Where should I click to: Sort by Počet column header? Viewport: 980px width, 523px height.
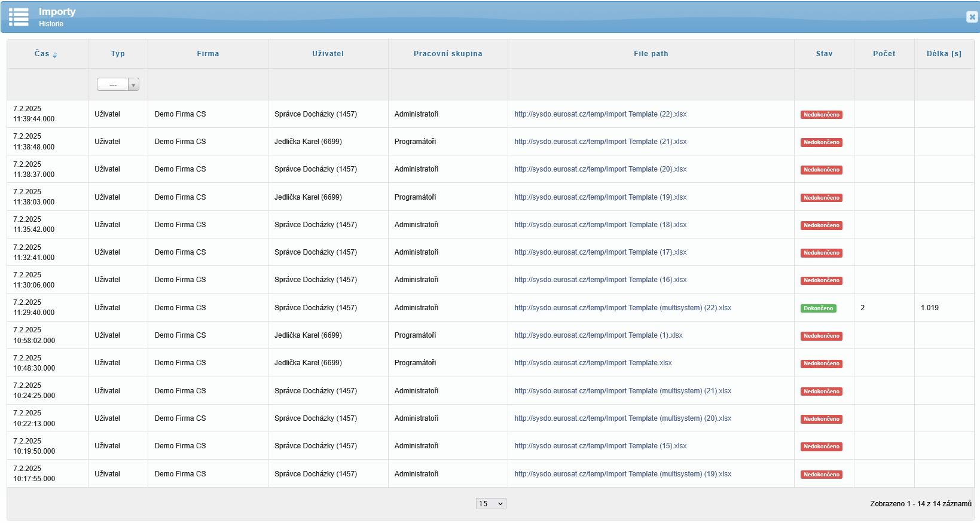pos(884,54)
